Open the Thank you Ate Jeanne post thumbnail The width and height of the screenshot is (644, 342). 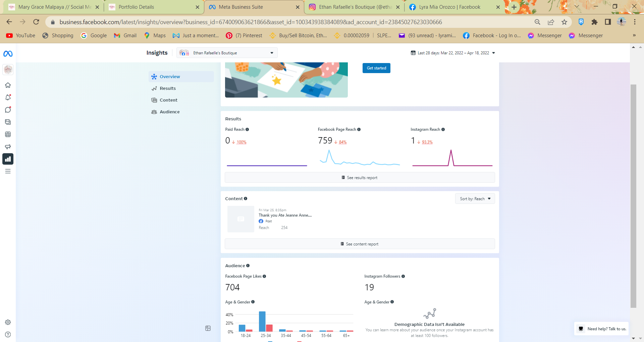pos(240,219)
